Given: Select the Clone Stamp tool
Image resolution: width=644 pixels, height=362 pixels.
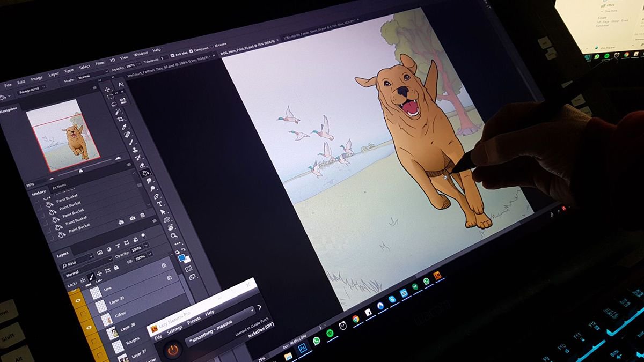Looking at the screenshot, I should (x=135, y=150).
